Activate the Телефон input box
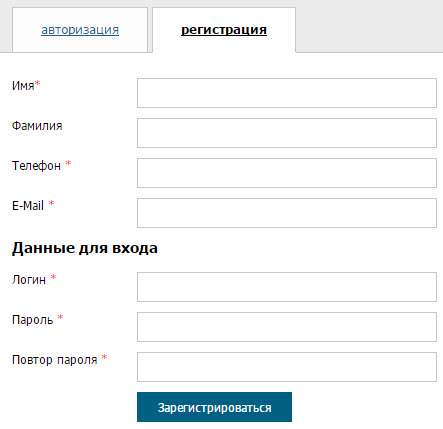This screenshot has width=443, height=429. [x=287, y=173]
